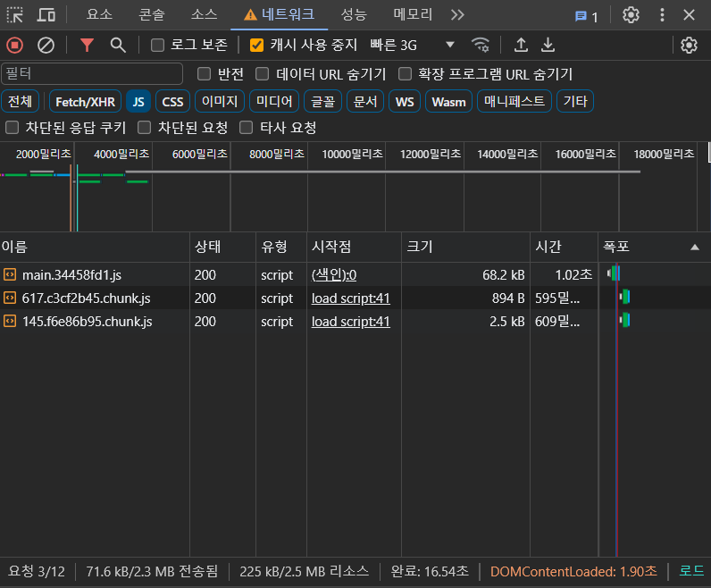Open the 빠른 3G throttling dropdown
The image size is (711, 588).
pos(412,45)
